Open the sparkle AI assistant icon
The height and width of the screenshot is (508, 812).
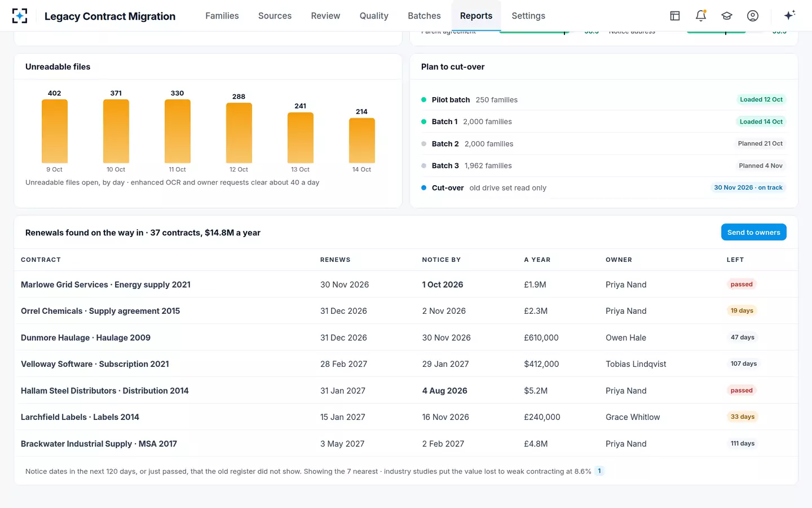pos(789,15)
